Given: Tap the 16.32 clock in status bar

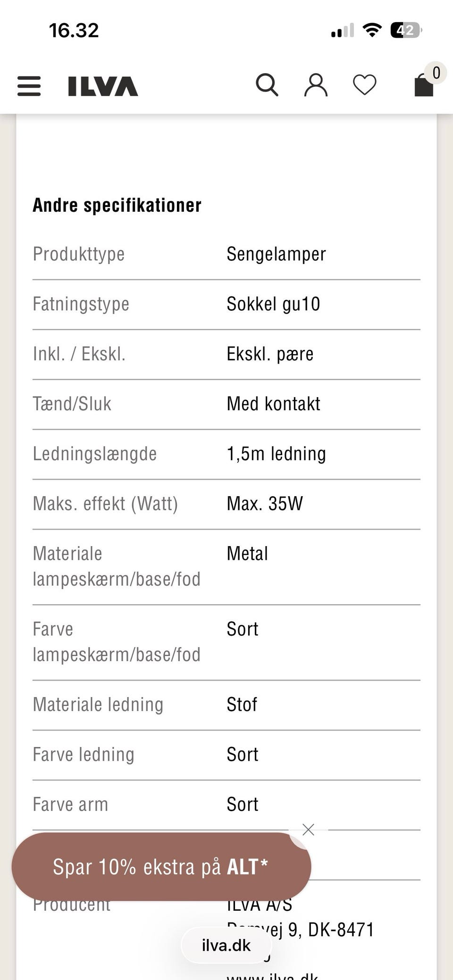Looking at the screenshot, I should [x=74, y=31].
